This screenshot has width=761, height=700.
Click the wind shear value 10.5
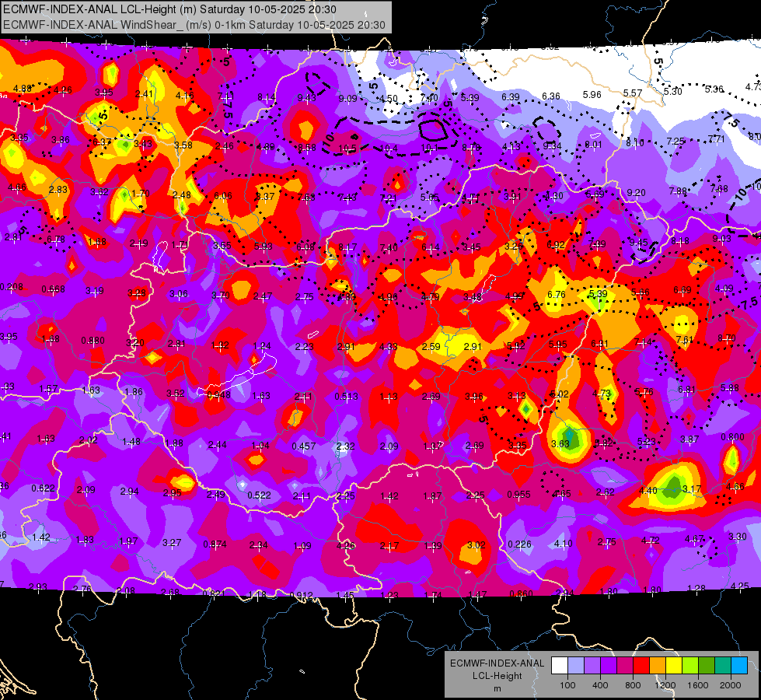coord(347,149)
